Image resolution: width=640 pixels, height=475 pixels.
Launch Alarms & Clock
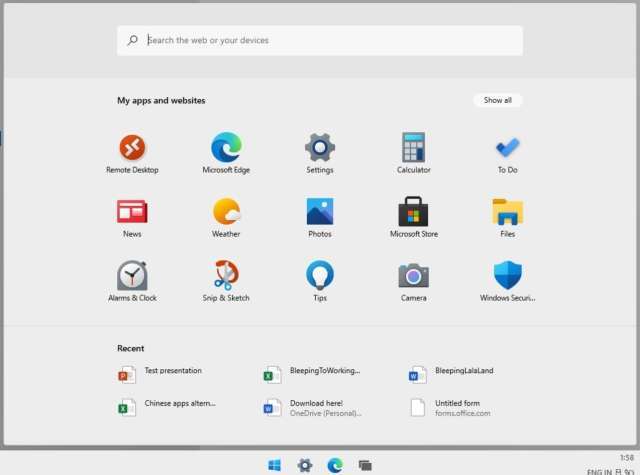[132, 282]
